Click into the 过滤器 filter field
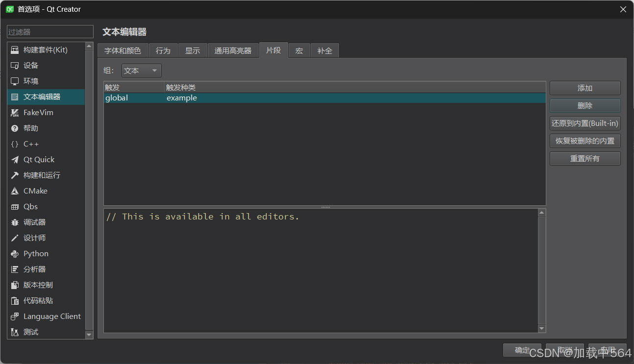This screenshot has height=364, width=634. pos(50,32)
